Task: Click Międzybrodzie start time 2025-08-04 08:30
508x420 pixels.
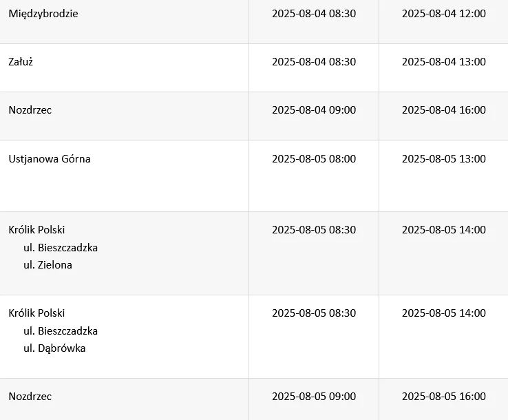Action: (x=314, y=14)
